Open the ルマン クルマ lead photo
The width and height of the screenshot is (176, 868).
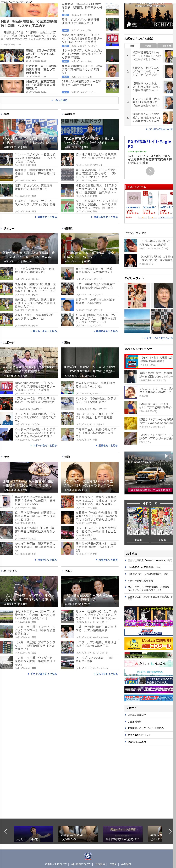[90, 591]
